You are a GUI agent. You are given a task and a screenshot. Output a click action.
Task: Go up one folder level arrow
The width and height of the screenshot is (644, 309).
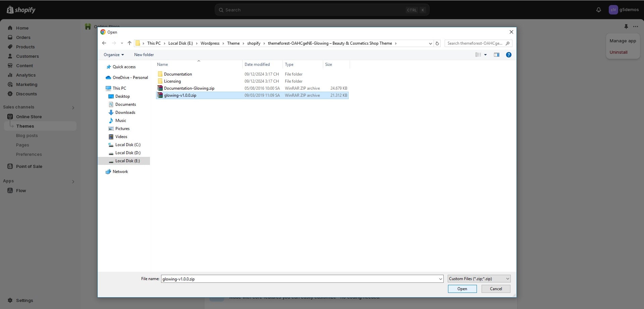click(x=130, y=43)
